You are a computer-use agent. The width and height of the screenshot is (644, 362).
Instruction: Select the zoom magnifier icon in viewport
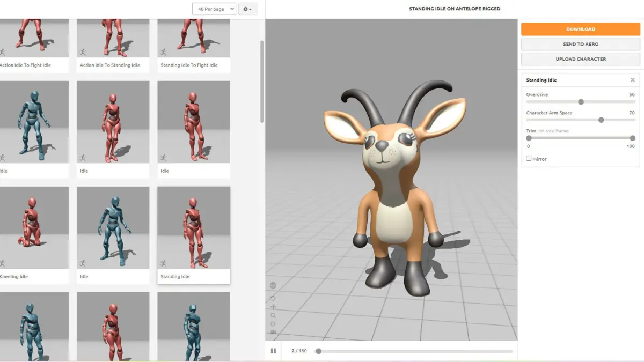[273, 315]
